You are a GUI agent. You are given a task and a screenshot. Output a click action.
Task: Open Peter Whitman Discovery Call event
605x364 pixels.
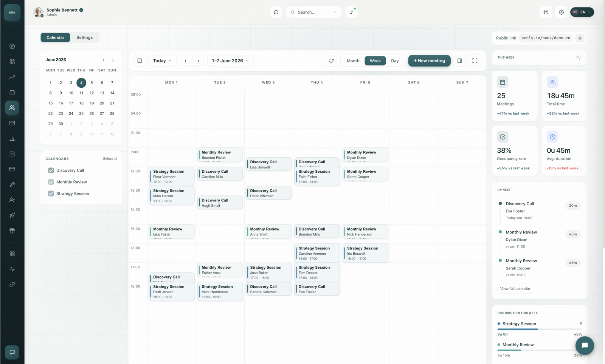coord(268,193)
